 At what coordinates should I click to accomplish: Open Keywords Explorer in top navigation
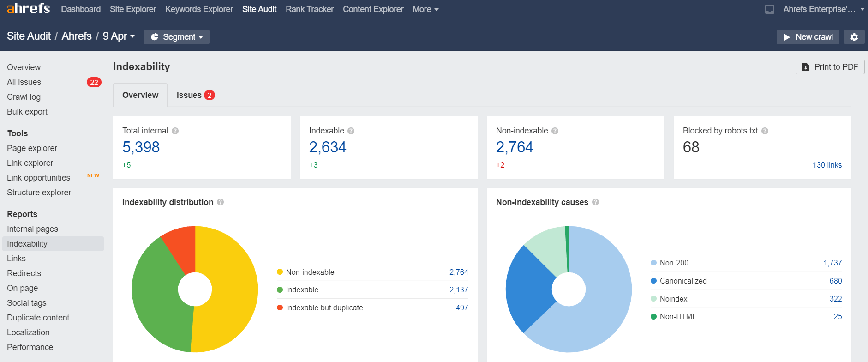point(199,9)
